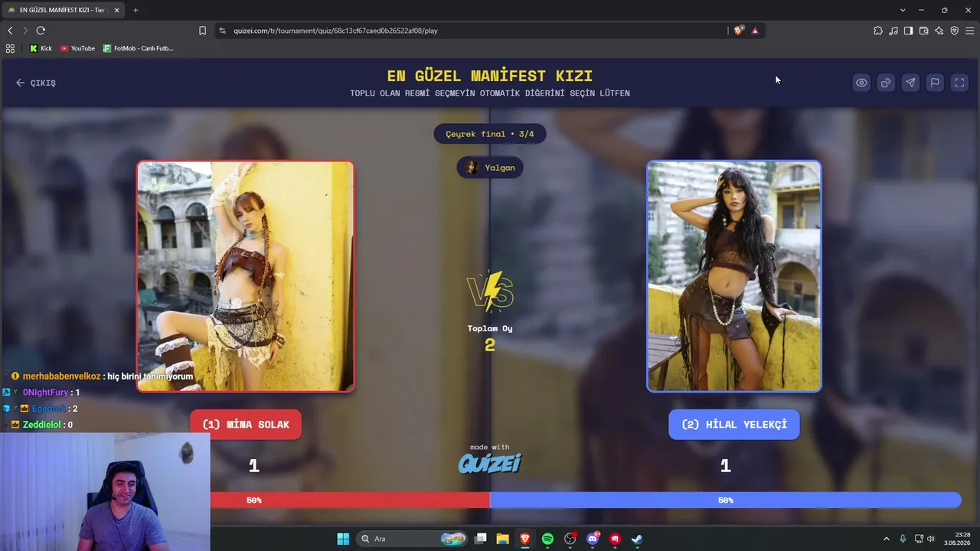The image size is (980, 551).
Task: Click the dice randomize icon in the quiz header
Action: pyautogui.click(x=886, y=83)
